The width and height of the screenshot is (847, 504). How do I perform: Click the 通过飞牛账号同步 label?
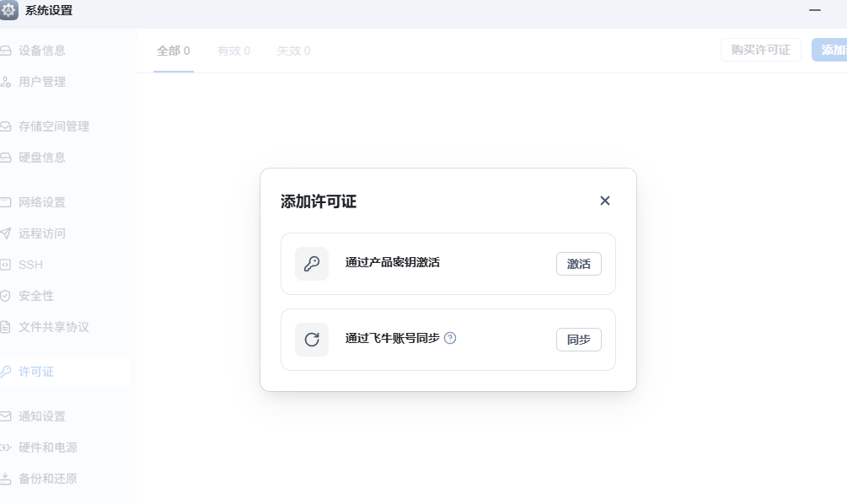click(x=393, y=338)
